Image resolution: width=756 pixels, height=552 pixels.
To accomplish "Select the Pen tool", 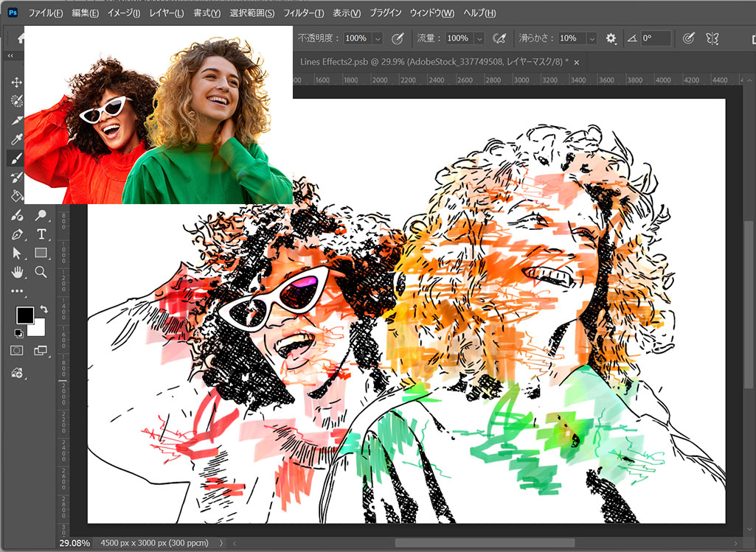I will pyautogui.click(x=16, y=234).
